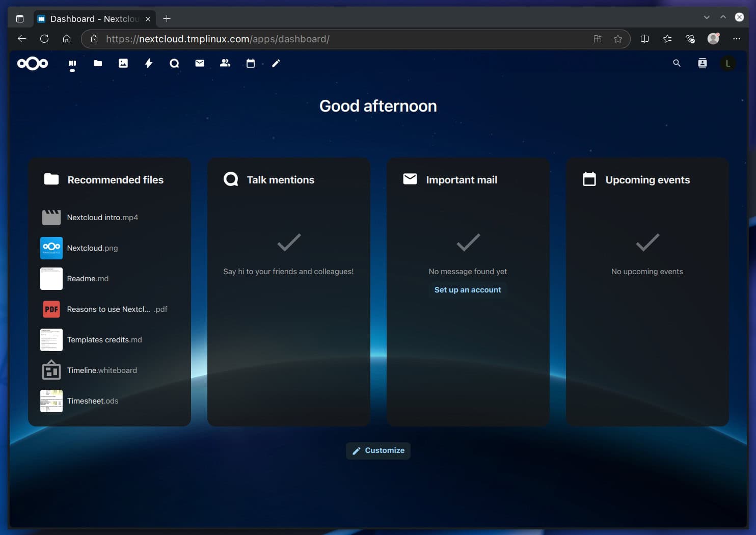Click the Nextcloud.png file thumbnail
Image resolution: width=756 pixels, height=535 pixels.
[x=51, y=248]
